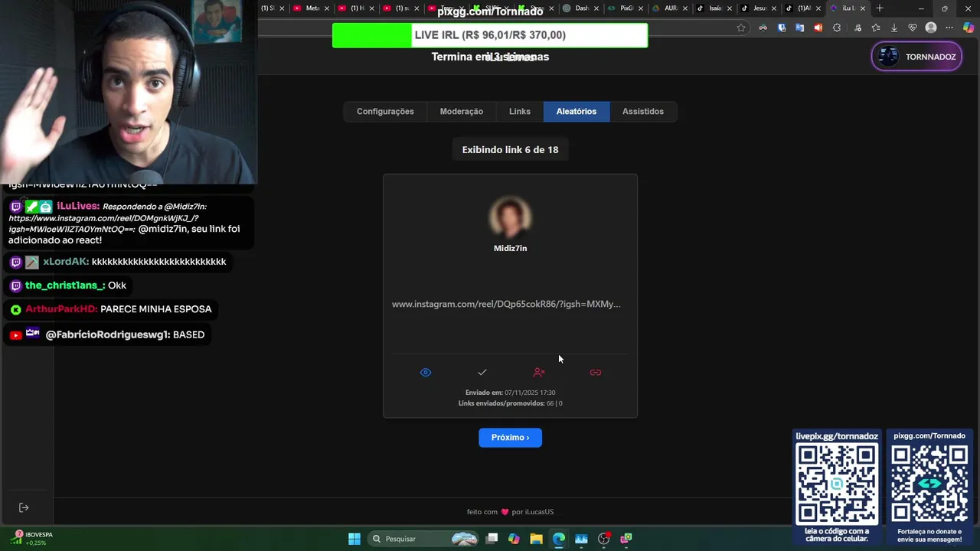980x551 pixels.
Task: Switch to the Moderação tab
Action: coord(462,112)
